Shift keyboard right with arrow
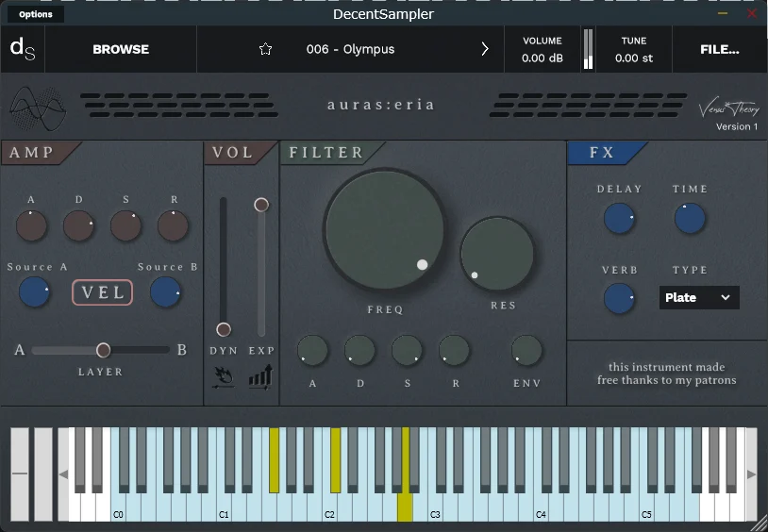 (x=751, y=474)
